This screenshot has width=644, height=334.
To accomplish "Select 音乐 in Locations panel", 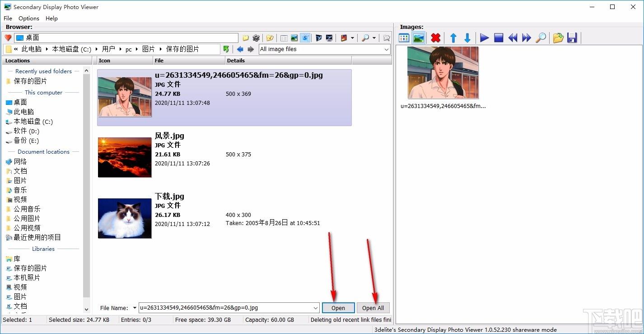I will [20, 190].
